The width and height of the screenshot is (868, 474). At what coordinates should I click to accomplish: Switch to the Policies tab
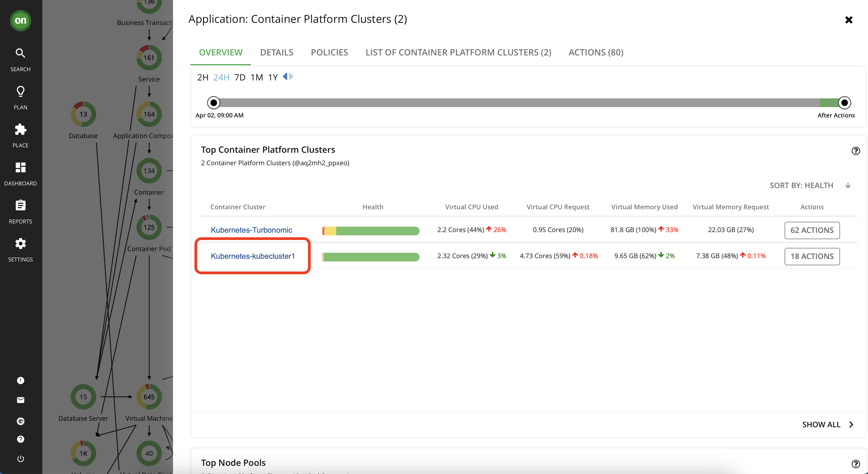coord(329,52)
